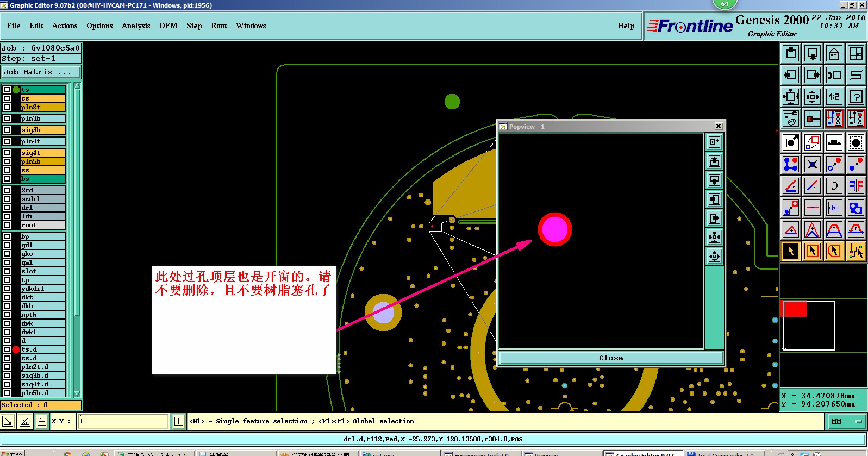This screenshot has height=456, width=868.
Task: Select the net path arrow selection tool
Action: [856, 251]
